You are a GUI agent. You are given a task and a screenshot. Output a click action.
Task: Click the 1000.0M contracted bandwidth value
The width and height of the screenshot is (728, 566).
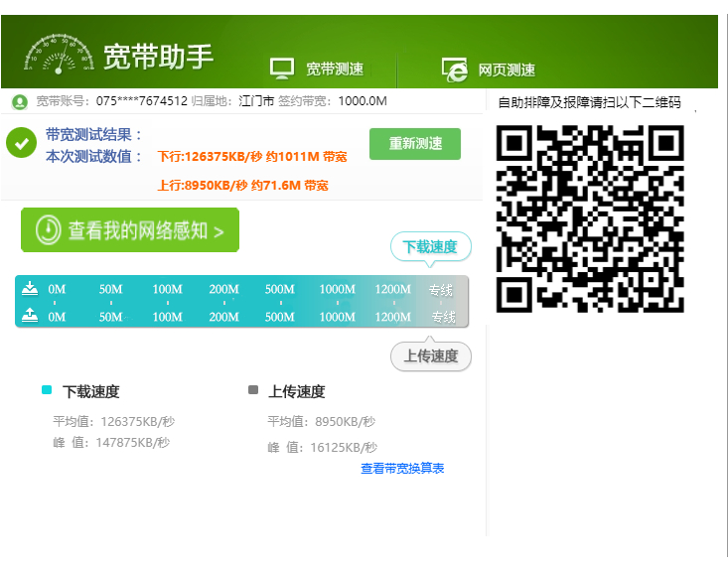363,100
